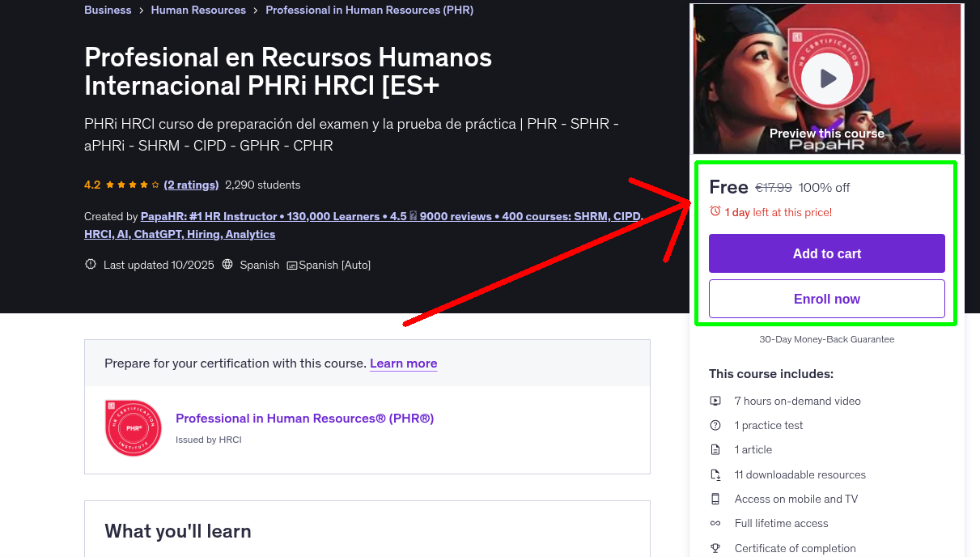Click the certificate of completion trophy icon
This screenshot has width=980, height=557.
[x=715, y=548]
